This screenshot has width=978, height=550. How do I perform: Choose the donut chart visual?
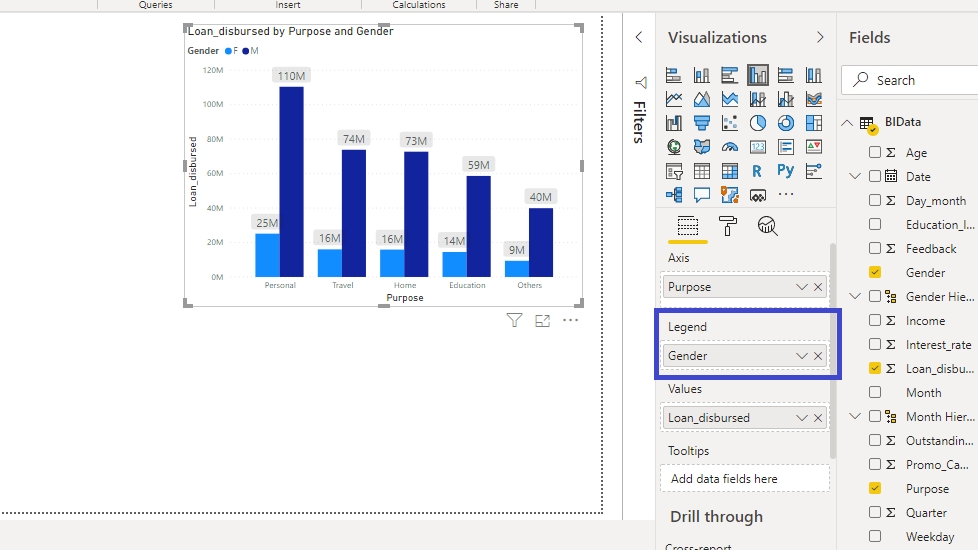point(786,123)
